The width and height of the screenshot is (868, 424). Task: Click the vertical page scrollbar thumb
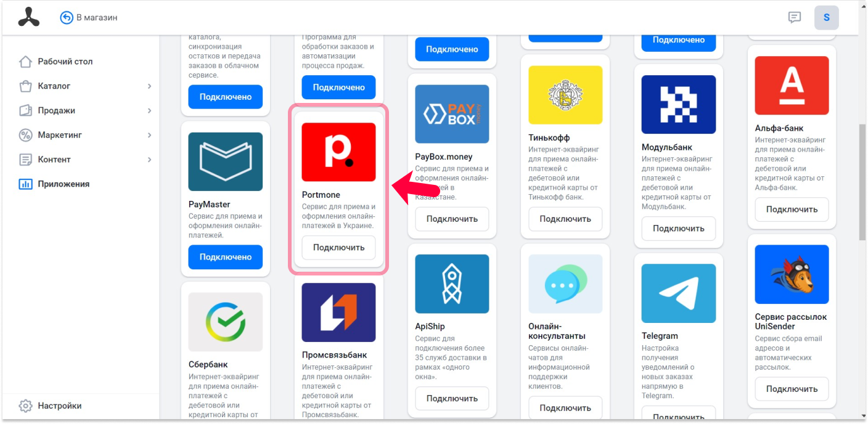862,182
